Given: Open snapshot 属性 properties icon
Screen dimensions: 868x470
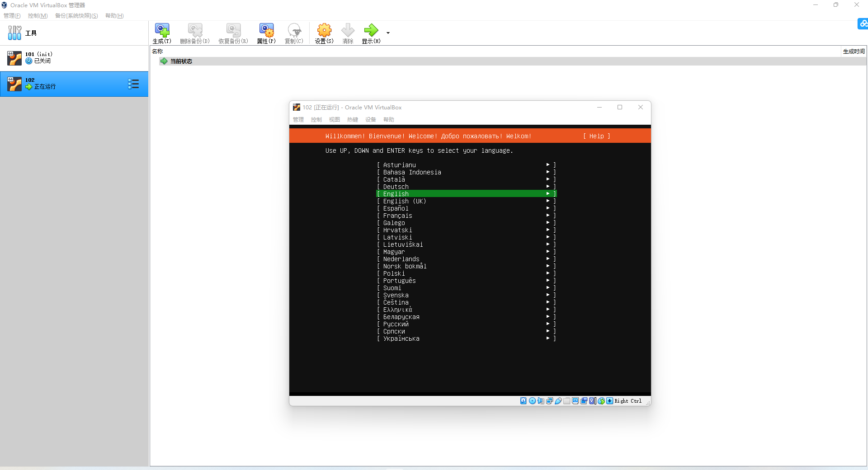Looking at the screenshot, I should click(266, 34).
